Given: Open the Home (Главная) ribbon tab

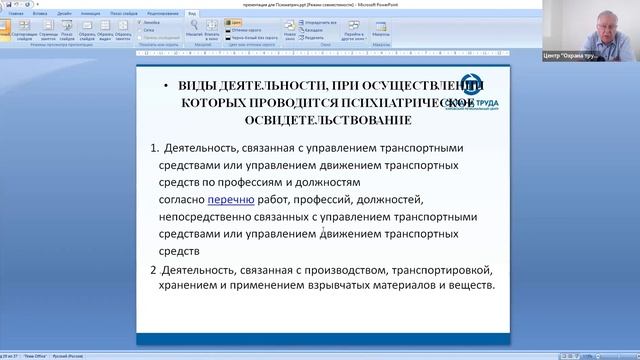Looking at the screenshot, I should [16, 13].
